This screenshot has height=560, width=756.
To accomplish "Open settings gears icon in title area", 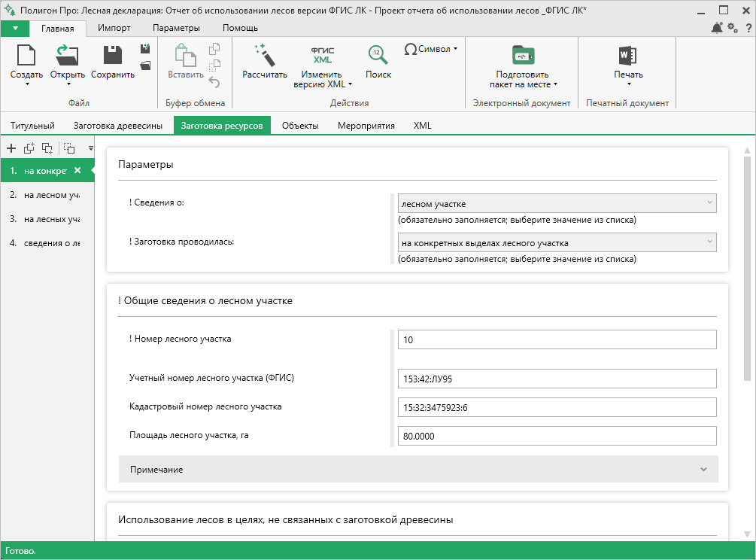I will [733, 28].
